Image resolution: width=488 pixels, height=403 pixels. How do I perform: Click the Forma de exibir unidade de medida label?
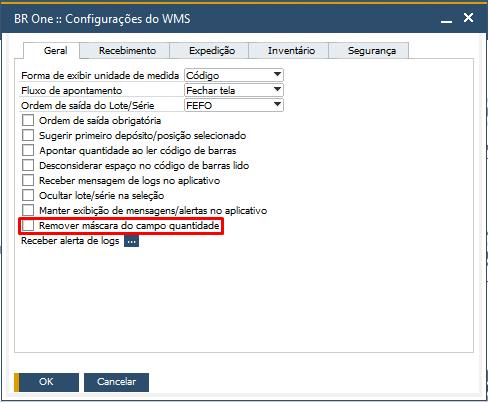click(100, 76)
